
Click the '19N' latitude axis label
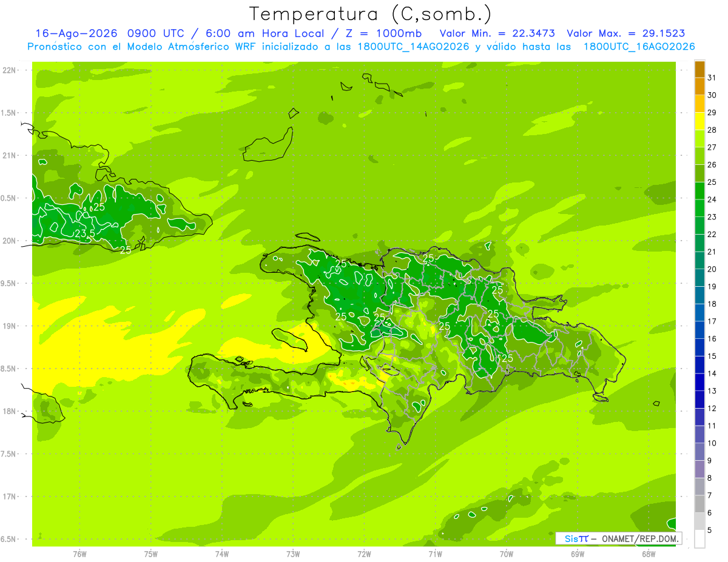(10, 326)
